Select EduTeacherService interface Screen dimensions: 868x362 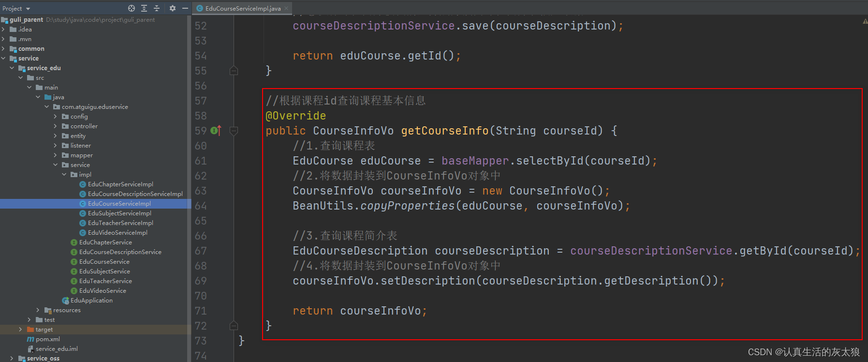point(105,281)
